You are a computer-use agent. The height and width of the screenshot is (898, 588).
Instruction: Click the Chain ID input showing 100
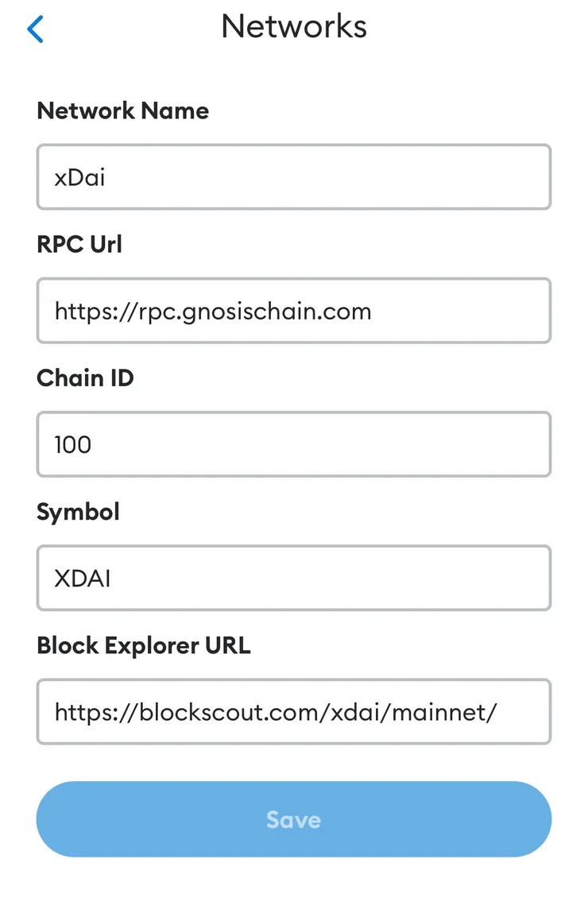294,444
